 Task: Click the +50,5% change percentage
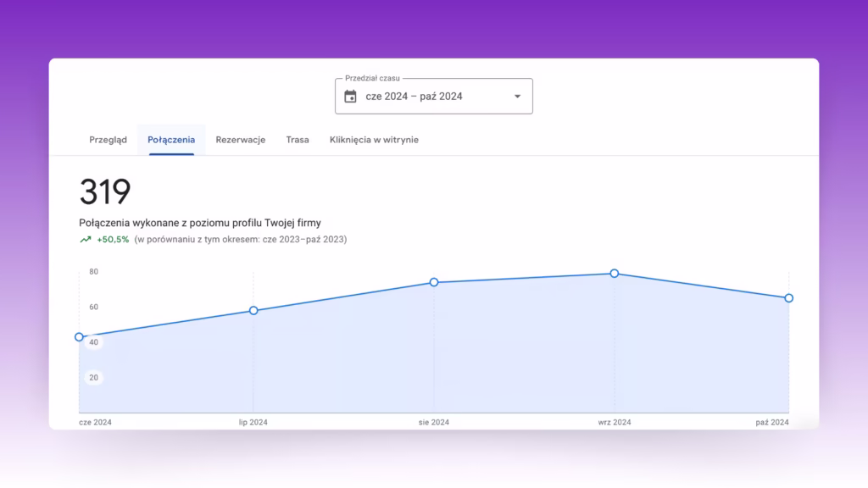click(x=113, y=240)
